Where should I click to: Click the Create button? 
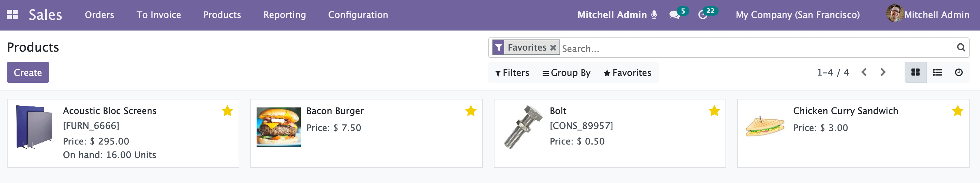pyautogui.click(x=28, y=72)
